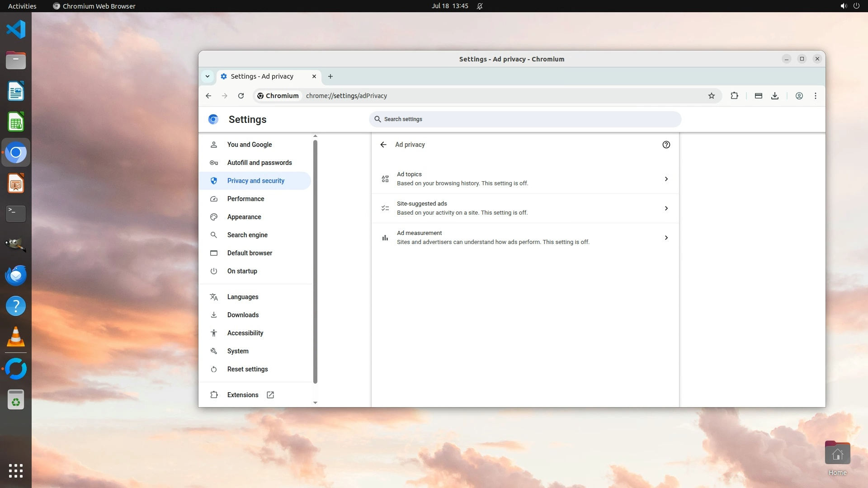Click the Search settings input field
Screen dimensions: 868x488
pos(524,119)
